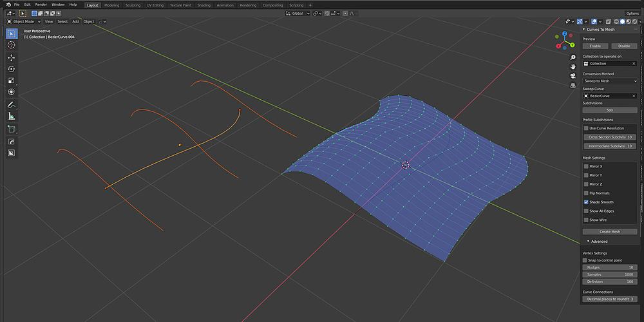Open Conversion Method Sweep to Mesh dropdown

click(x=610, y=81)
